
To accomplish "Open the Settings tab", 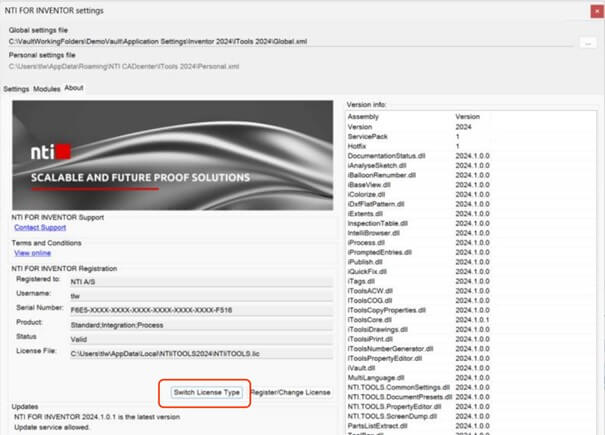I will coord(16,89).
